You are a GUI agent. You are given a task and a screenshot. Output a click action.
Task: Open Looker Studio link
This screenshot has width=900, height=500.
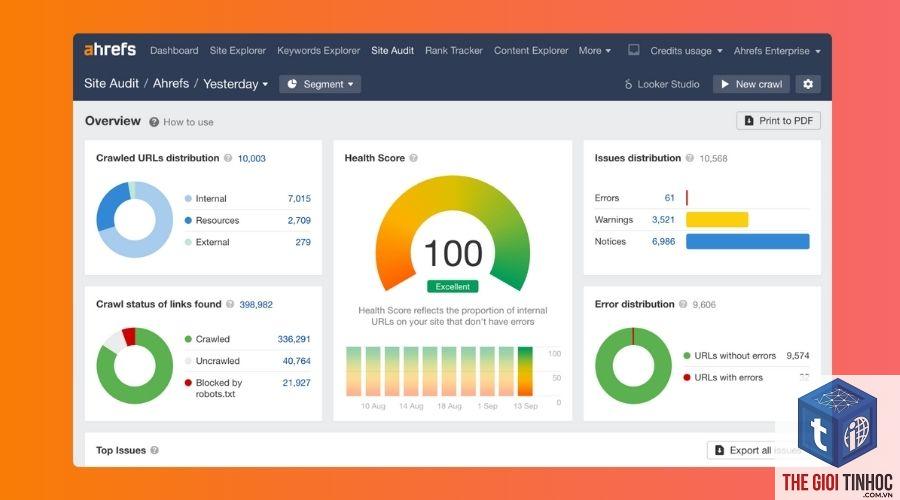[x=662, y=84]
